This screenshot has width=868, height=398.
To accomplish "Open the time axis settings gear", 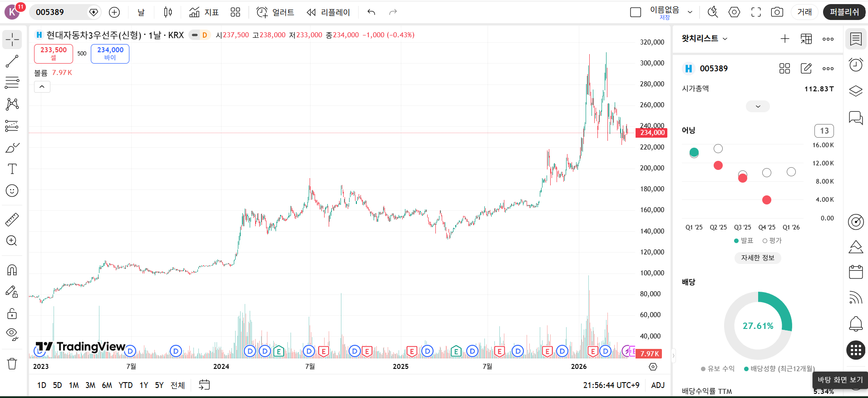I will point(653,367).
